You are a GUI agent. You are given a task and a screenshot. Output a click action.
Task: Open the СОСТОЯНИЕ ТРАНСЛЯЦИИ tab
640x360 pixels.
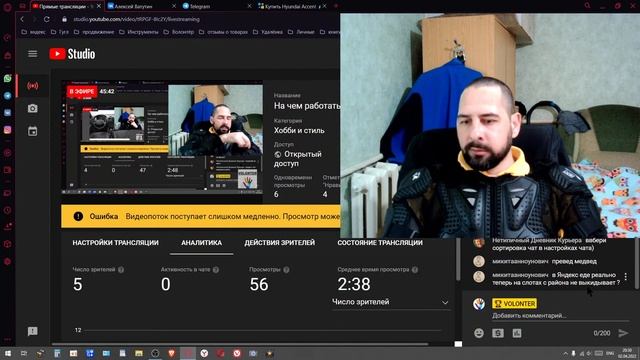tap(380, 243)
